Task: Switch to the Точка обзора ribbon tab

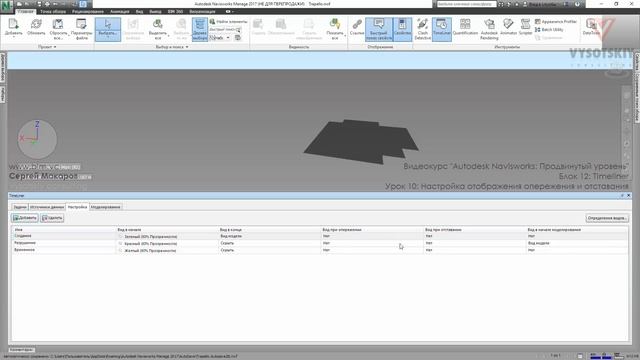Action: pos(53,11)
